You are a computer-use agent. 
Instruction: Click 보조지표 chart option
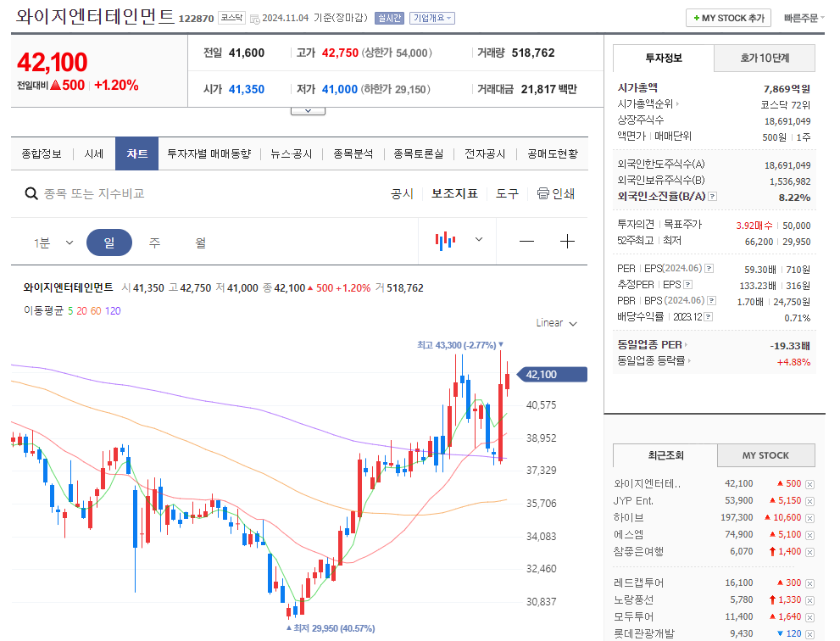point(455,193)
